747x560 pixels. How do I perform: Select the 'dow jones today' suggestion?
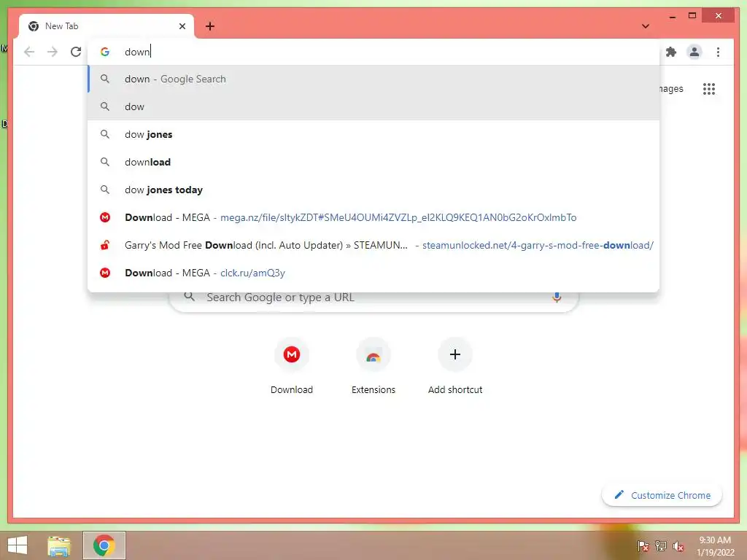pos(373,190)
